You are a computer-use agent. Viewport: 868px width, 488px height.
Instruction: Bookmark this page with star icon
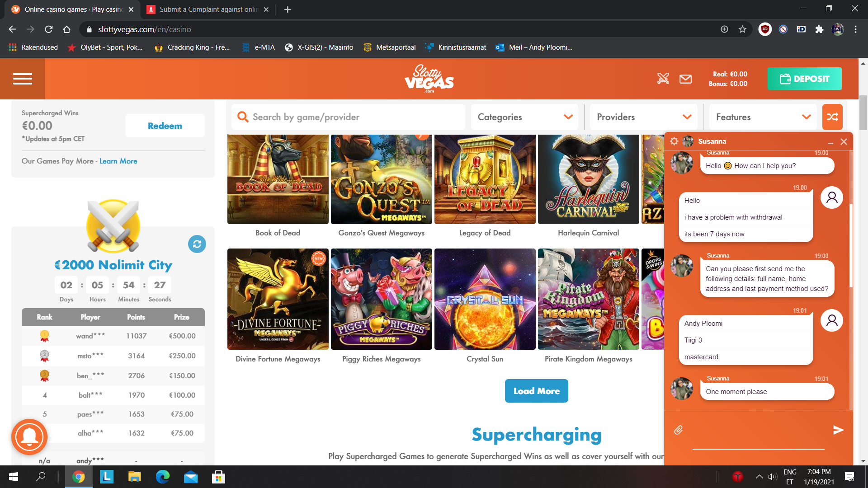click(742, 29)
